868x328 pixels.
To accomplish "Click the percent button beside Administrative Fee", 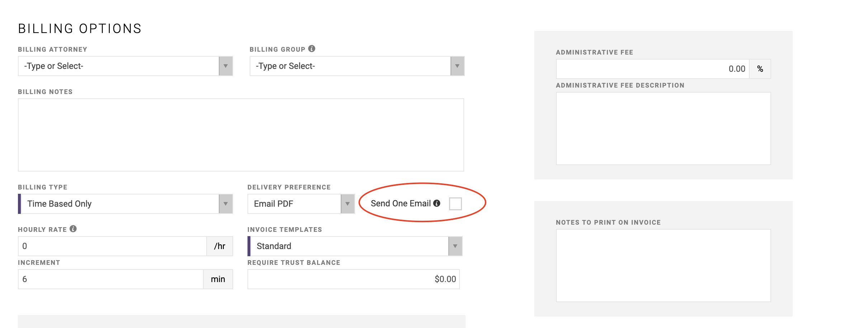I will (760, 69).
